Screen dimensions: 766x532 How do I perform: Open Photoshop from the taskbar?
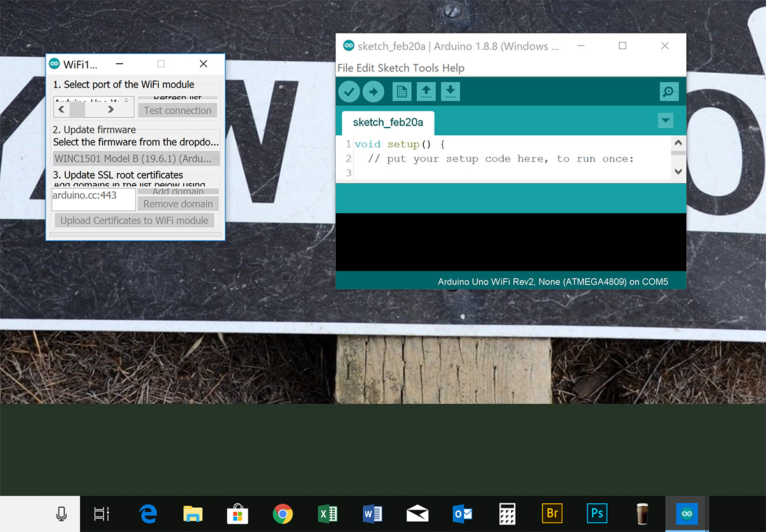[x=597, y=514]
